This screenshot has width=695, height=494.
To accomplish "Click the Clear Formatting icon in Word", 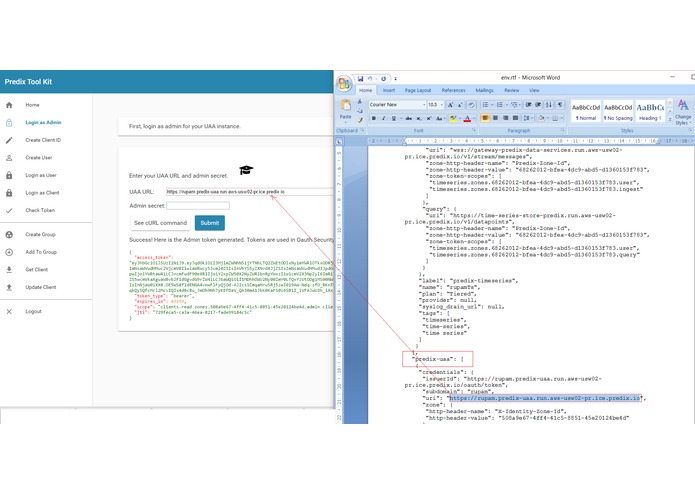I will click(472, 105).
